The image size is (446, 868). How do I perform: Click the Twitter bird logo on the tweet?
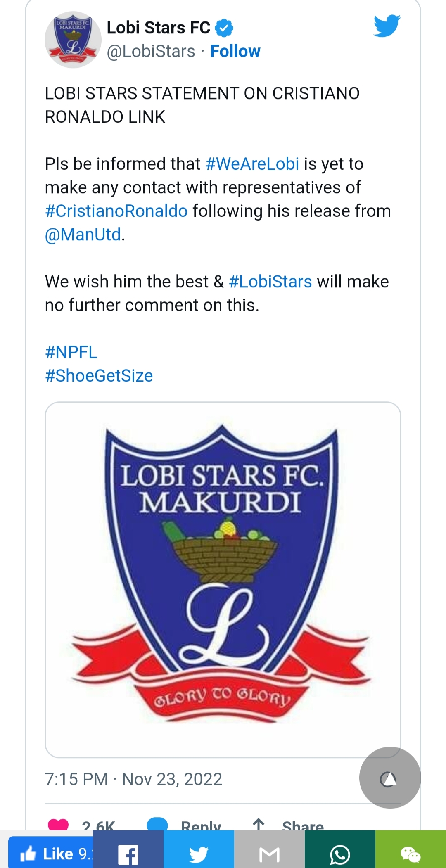pos(387,26)
